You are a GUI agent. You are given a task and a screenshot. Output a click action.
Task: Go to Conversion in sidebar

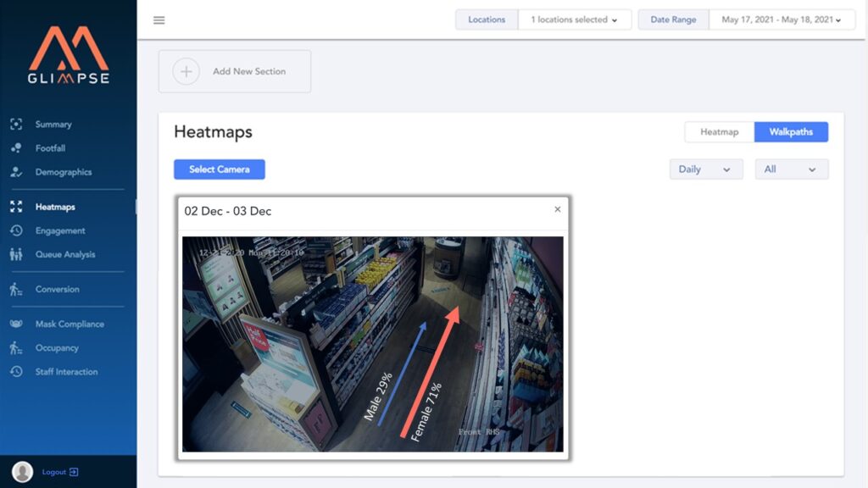[57, 289]
